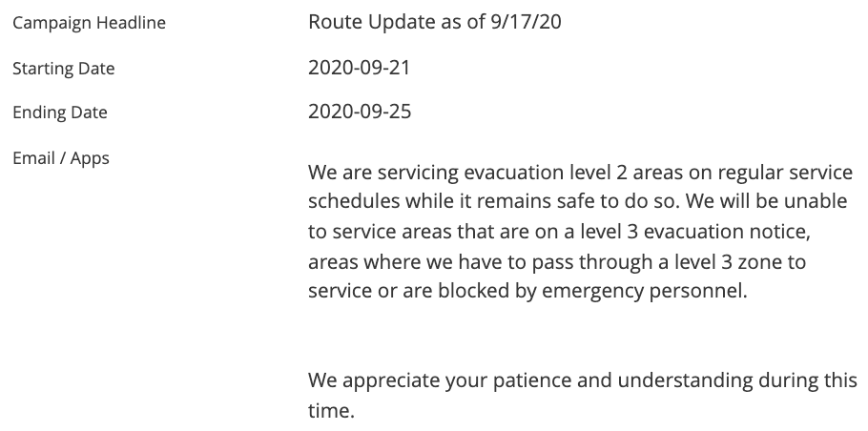Click the starting date value 2020-09-21

(x=360, y=68)
